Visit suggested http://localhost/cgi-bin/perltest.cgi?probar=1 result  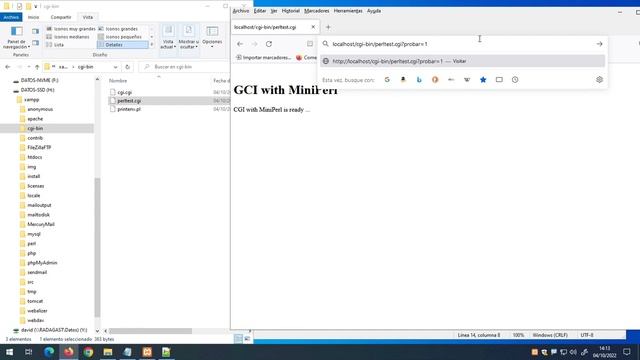462,61
